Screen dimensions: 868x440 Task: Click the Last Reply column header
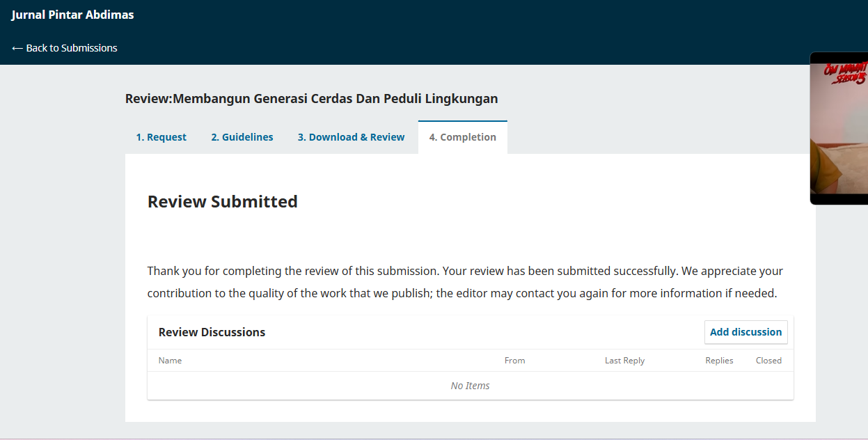(624, 361)
